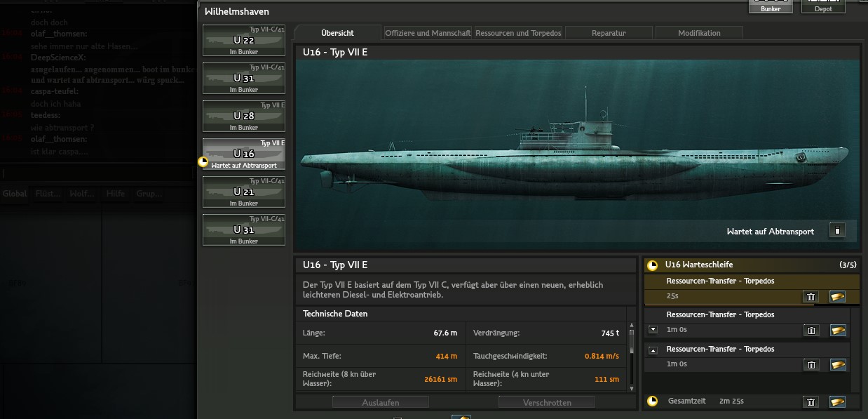This screenshot has width=868, height=419.
Task: Switch to the Offiziere und Mannschaft tab
Action: (428, 33)
